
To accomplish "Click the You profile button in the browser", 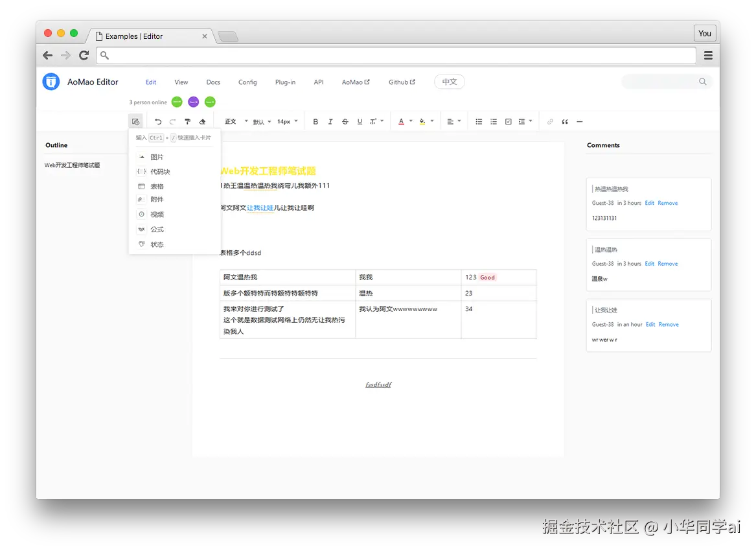I will (704, 33).
